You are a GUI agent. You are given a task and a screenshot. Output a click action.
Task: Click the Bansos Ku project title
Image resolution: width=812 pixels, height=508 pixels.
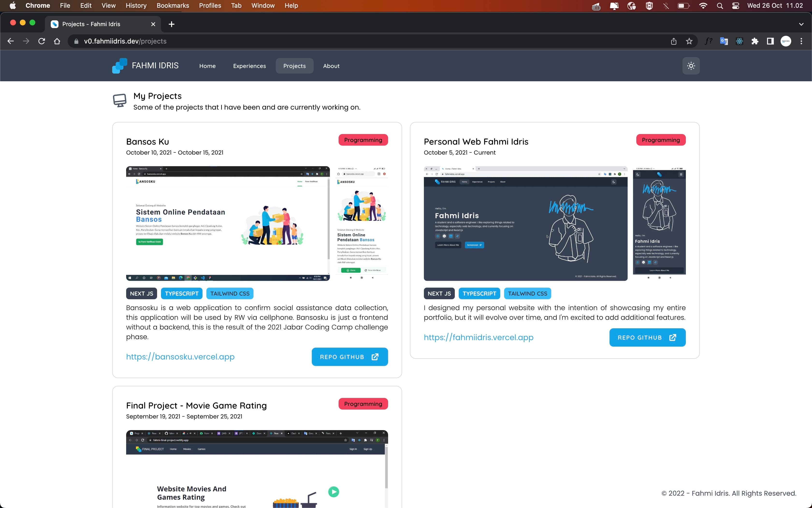[148, 142]
